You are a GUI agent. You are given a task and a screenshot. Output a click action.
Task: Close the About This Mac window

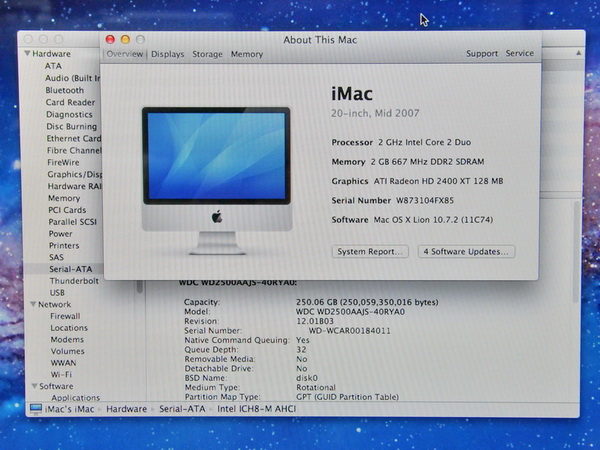coord(111,39)
